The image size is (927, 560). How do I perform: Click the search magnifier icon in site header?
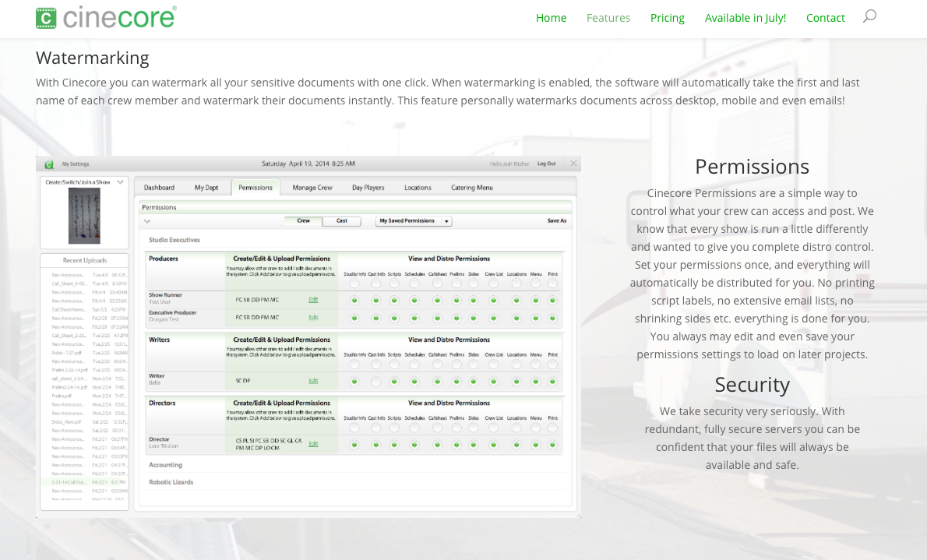[x=869, y=16]
